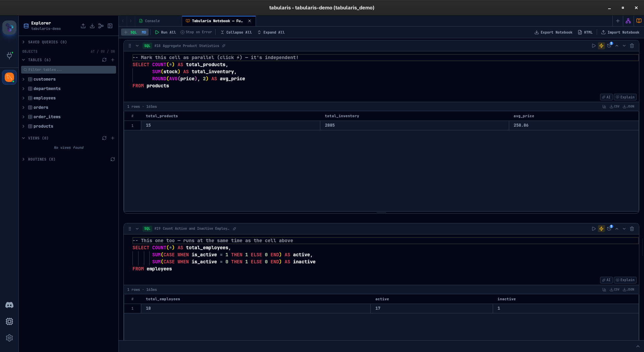Open run history for cell #18
The height and width of the screenshot is (352, 644).
pos(609,46)
